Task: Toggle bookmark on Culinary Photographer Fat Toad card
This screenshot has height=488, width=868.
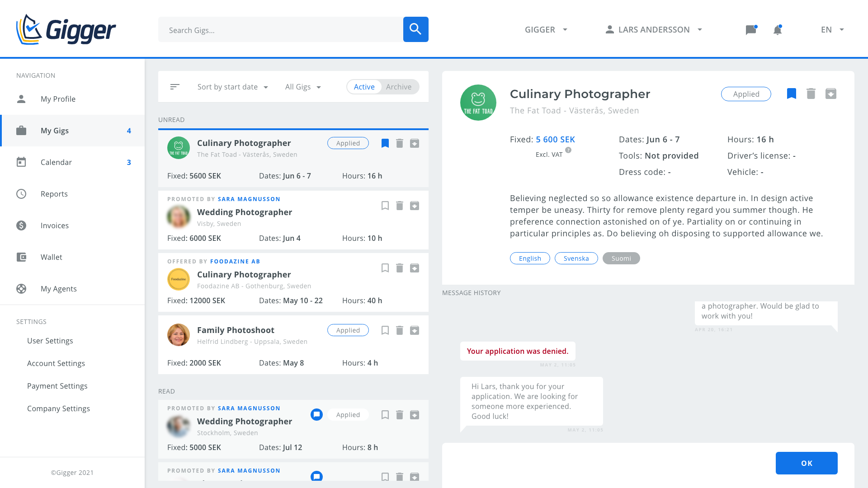Action: click(385, 143)
